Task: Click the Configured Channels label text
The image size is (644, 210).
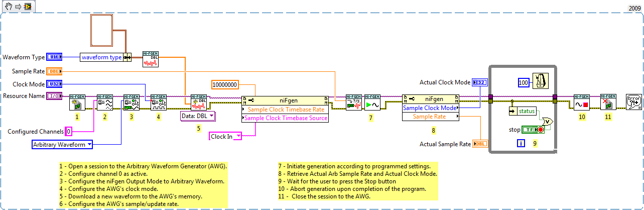Action: point(36,132)
